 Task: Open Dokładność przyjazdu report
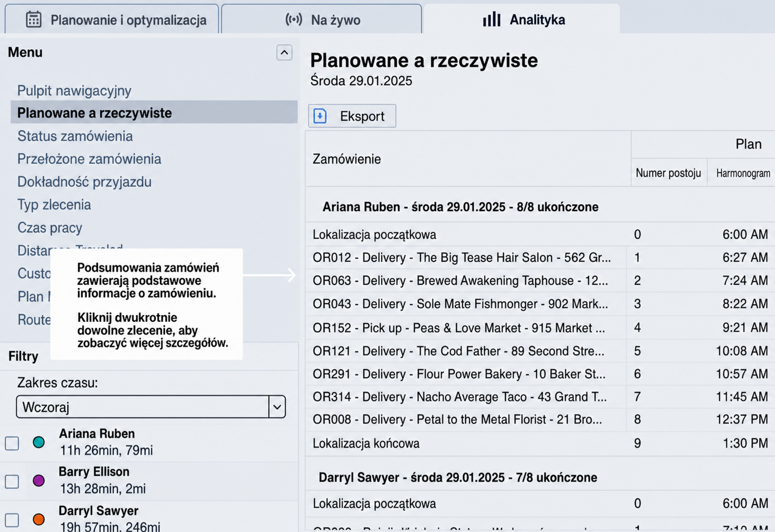tap(84, 182)
